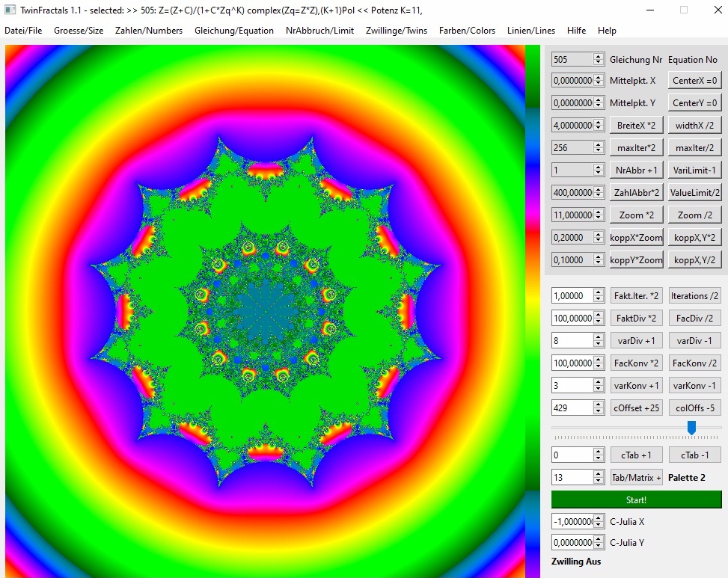Halve iterations with maxIter/2 button
Image resolution: width=728 pixels, height=578 pixels.
coord(694,147)
